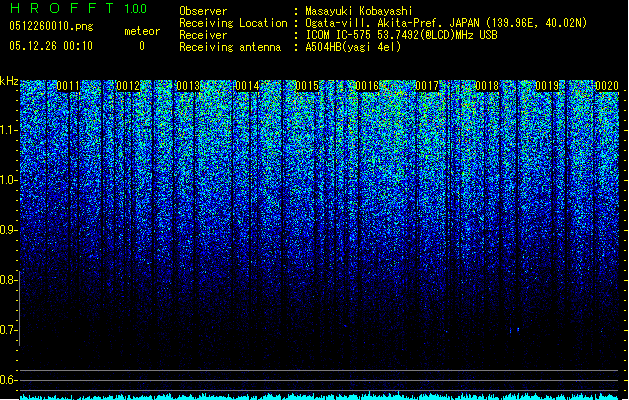Click the Receiving Location label
This screenshot has width=629, height=400.
tap(233, 23)
